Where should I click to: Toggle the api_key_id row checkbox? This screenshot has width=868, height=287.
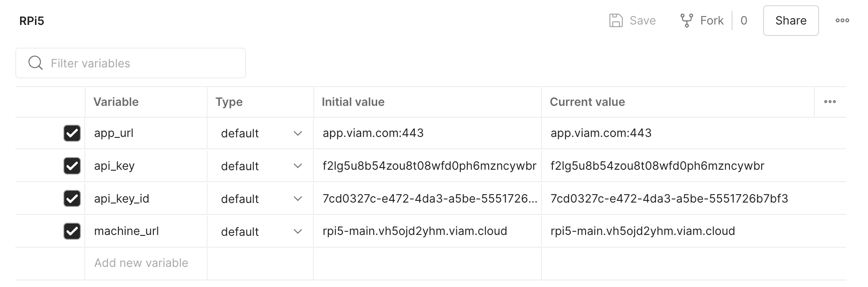[x=72, y=198]
